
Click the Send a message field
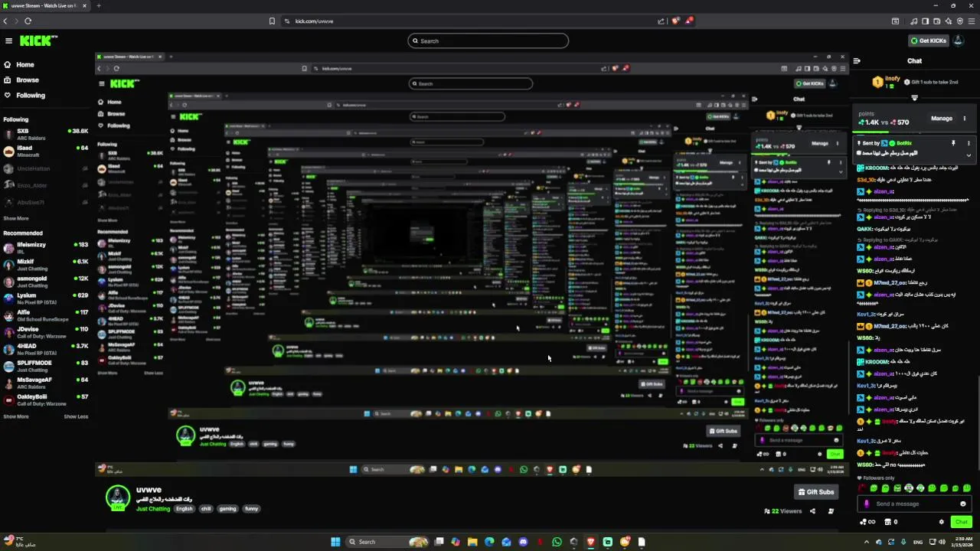click(914, 504)
